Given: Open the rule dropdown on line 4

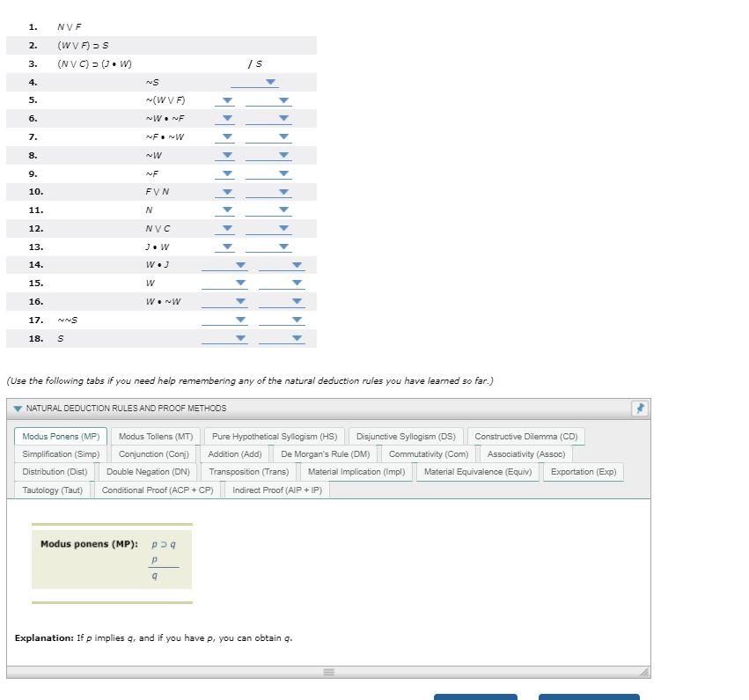Looking at the screenshot, I should [269, 81].
